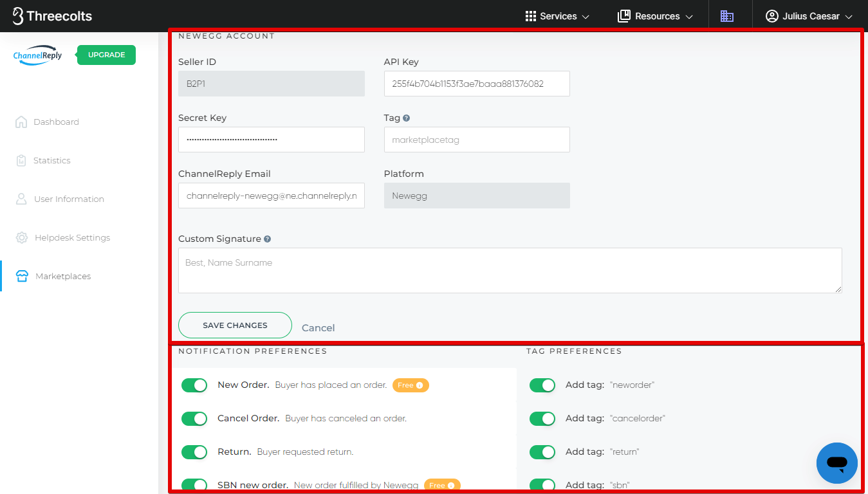Toggle the "sbn" tag switch
Viewport: 868px width, 494px height.
[542, 485]
